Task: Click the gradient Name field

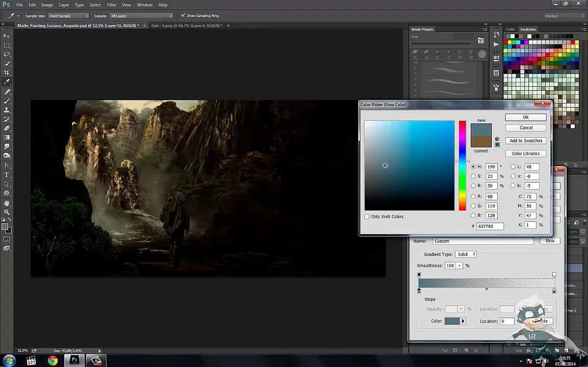Action: click(484, 241)
